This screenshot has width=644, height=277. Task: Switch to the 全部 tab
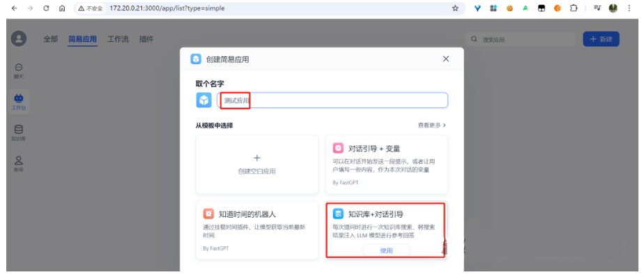pos(50,39)
